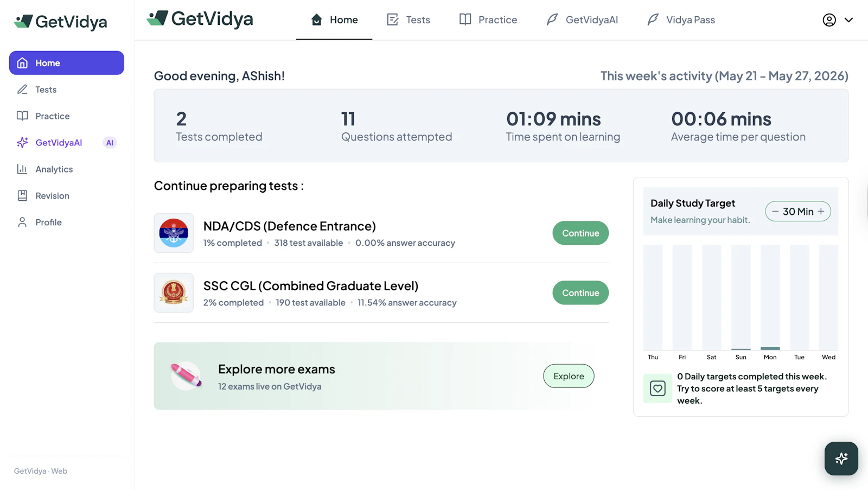Click the GetVidya logo in the top header
868x490 pixels.
point(200,19)
